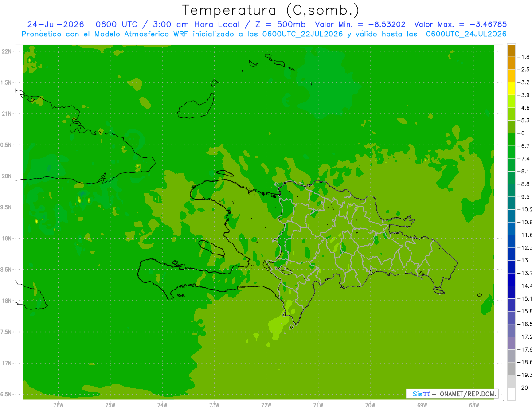Click the "22N" latitude axis label

[7, 51]
